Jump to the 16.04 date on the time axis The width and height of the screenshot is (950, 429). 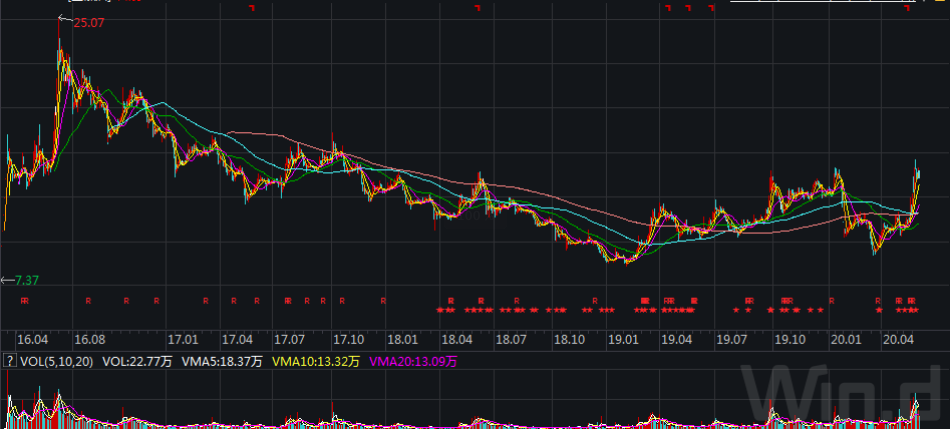31,339
